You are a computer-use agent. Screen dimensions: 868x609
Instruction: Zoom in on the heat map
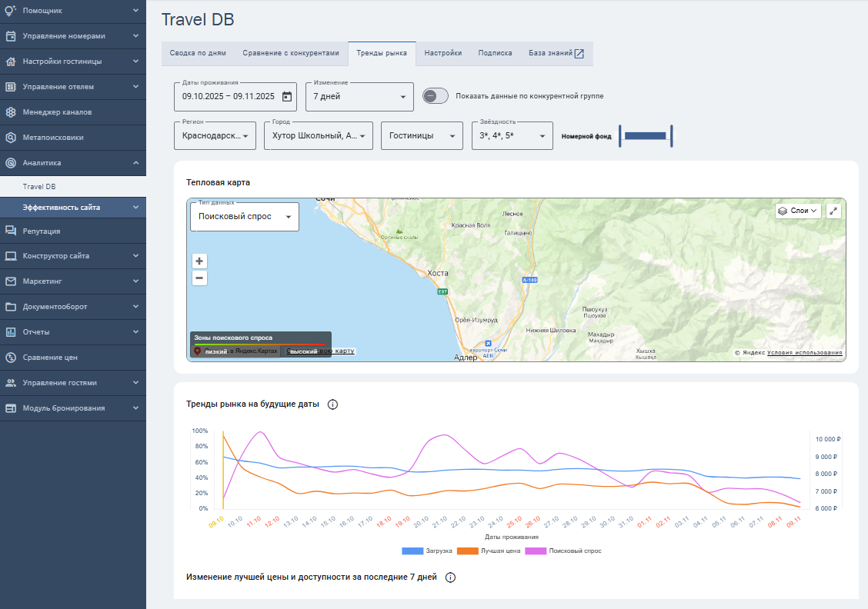pos(199,261)
